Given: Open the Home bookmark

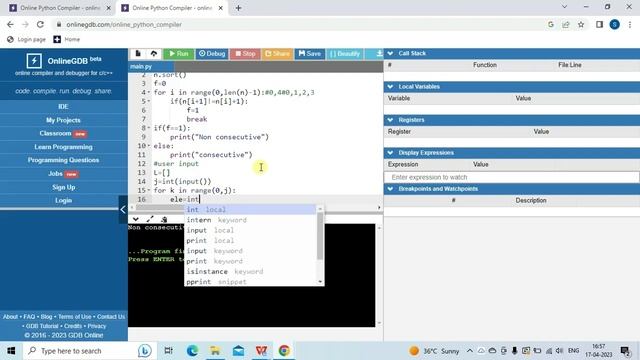Looking at the screenshot, I should point(67,40).
